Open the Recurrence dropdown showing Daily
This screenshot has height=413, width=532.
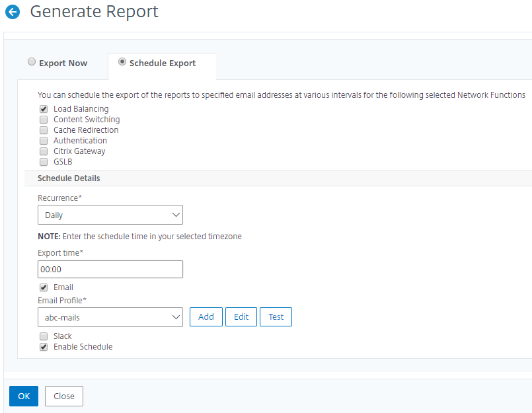point(110,215)
